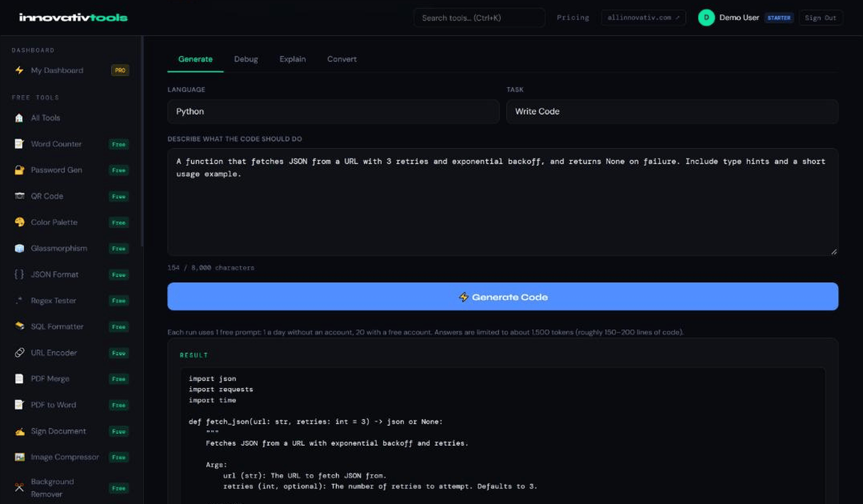Viewport: 863px width, 504px height.
Task: Switch to the Generate tab
Action: [195, 59]
